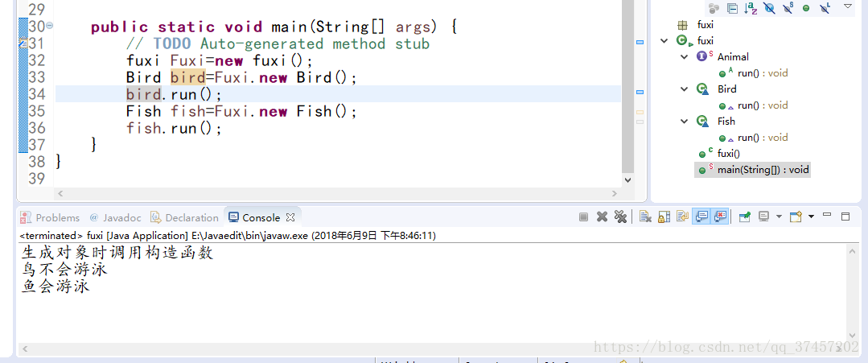
Task: Switch to the Problems tab
Action: (50, 218)
